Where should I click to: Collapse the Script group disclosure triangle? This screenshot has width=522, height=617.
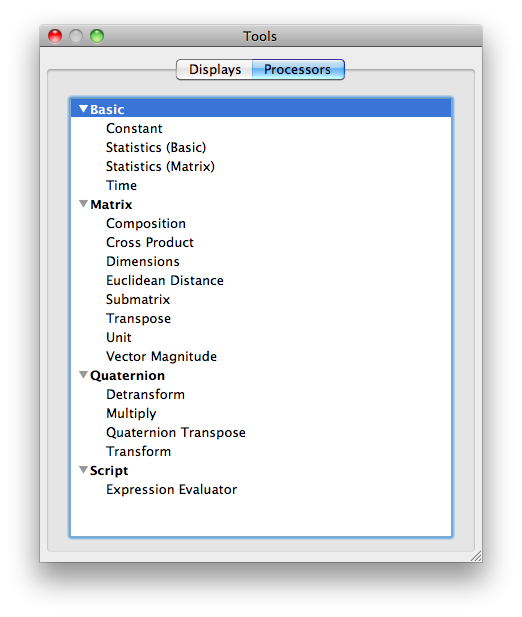[83, 469]
